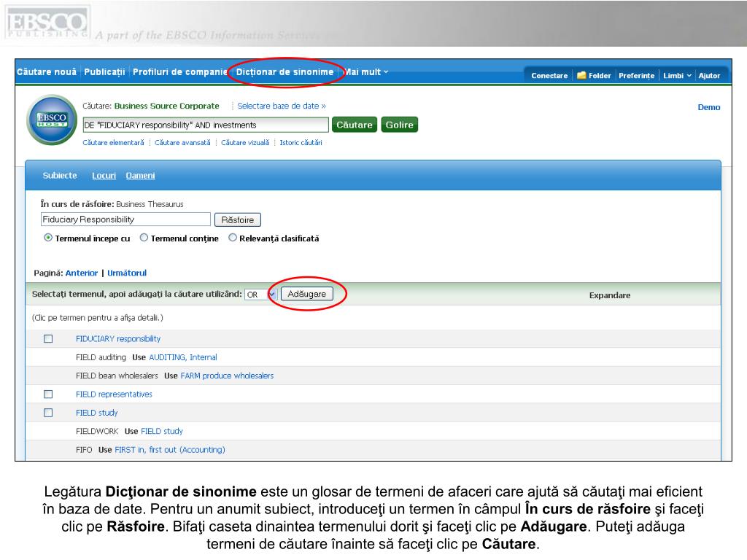747x560 pixels.
Task: Click the Conectare link
Action: point(549,75)
